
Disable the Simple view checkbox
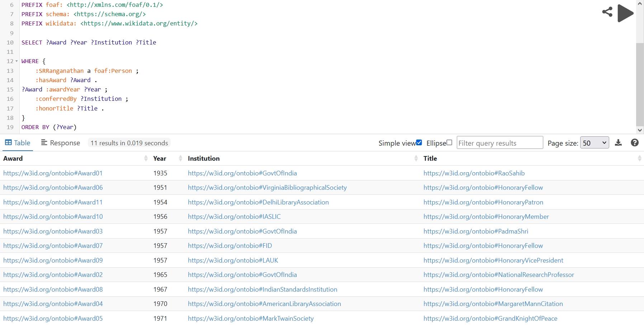click(x=419, y=143)
